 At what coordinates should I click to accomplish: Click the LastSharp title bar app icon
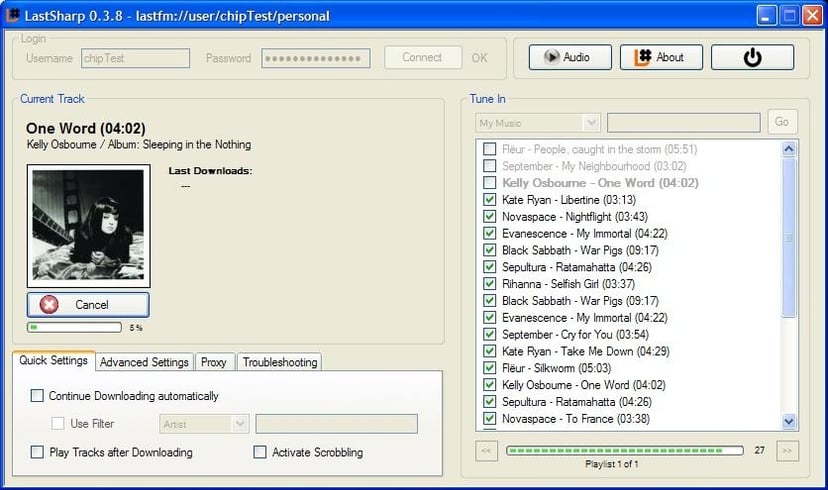pos(14,15)
